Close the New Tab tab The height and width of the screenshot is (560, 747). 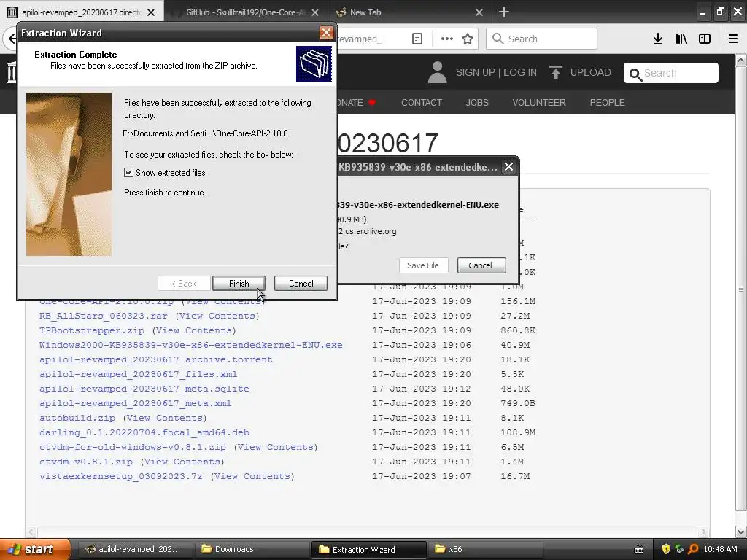[479, 12]
